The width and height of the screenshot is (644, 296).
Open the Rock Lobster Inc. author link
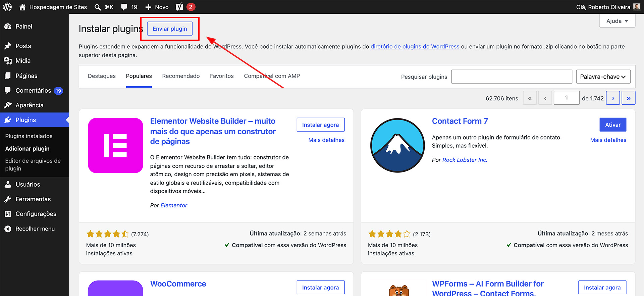465,160
